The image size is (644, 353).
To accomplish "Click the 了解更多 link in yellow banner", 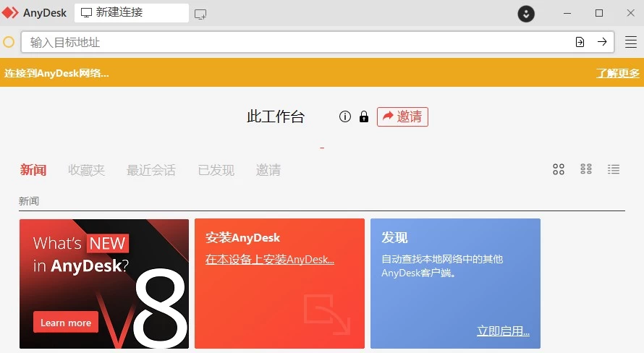I will (x=617, y=73).
